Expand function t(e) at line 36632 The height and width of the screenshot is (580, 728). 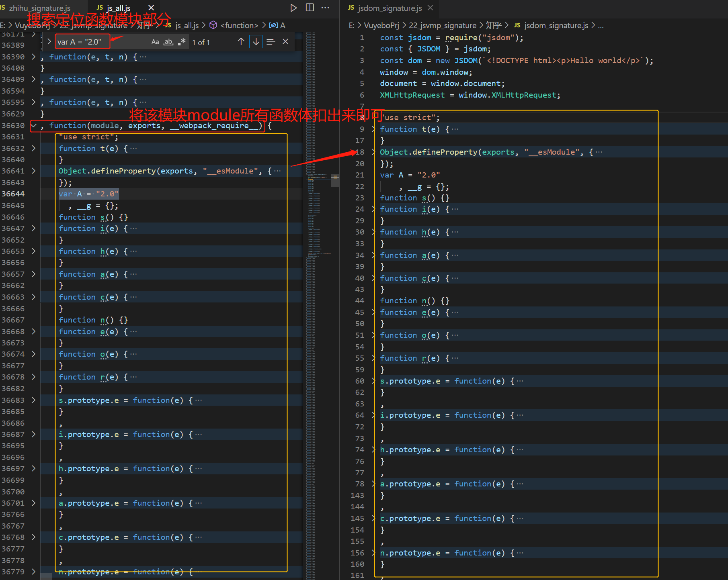pos(34,148)
